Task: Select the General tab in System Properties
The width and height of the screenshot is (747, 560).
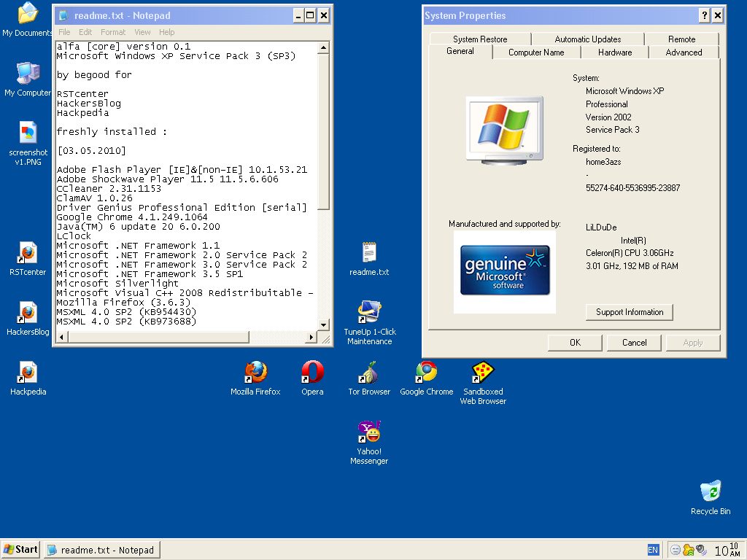Action: pyautogui.click(x=460, y=51)
